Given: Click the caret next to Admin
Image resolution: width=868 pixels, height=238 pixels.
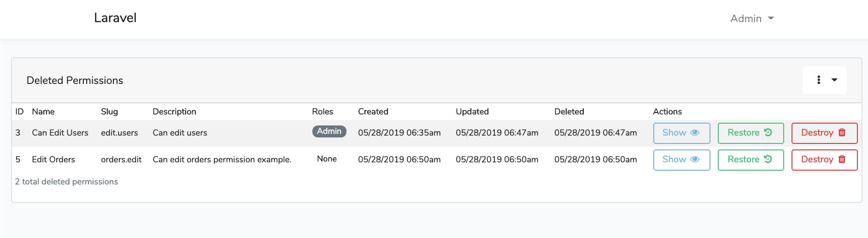Looking at the screenshot, I should (771, 18).
